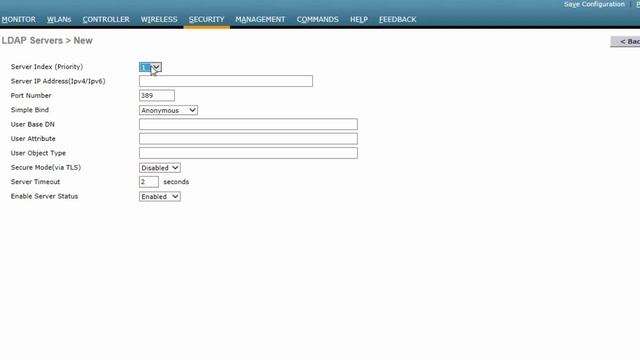Click the 'Enable Server Status' label
640x360 pixels.
point(44,196)
